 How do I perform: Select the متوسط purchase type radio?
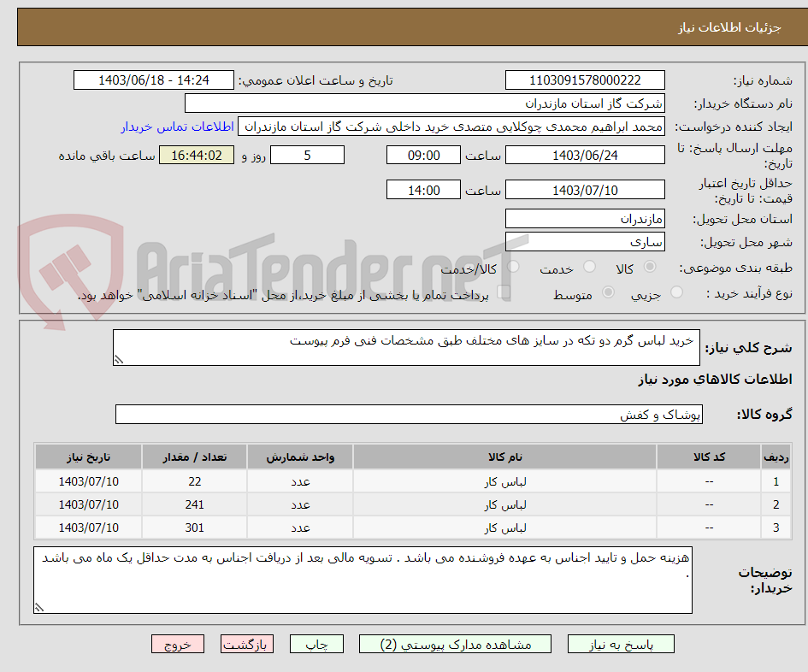point(609,292)
